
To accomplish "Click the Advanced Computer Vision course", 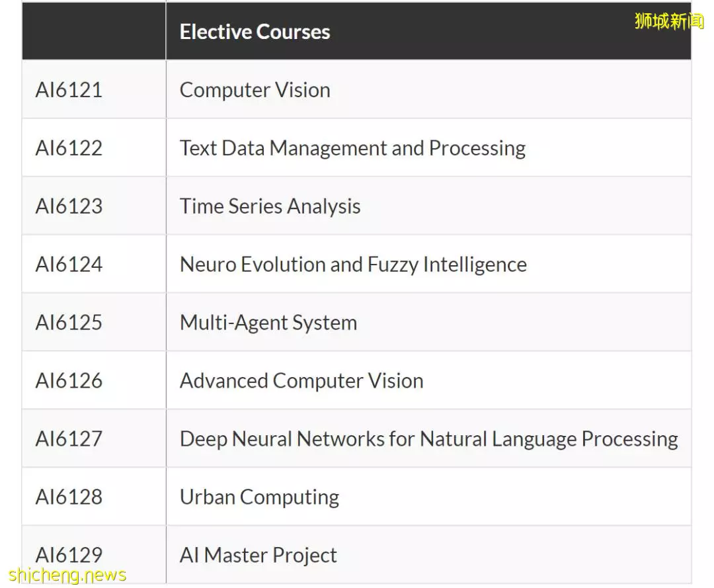I will coord(301,381).
